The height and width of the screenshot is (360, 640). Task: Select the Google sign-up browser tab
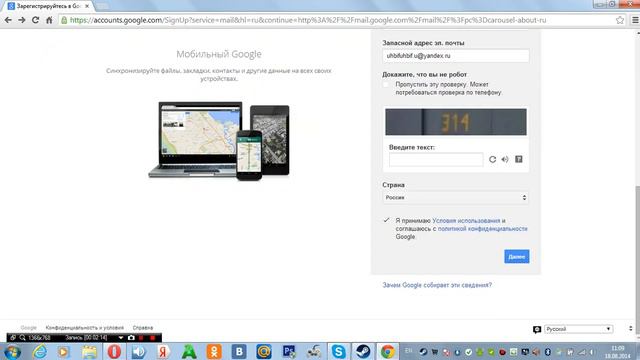tap(49, 6)
